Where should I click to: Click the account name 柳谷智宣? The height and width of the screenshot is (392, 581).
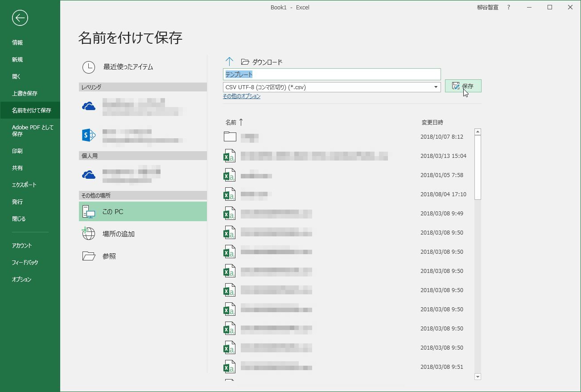coord(488,8)
